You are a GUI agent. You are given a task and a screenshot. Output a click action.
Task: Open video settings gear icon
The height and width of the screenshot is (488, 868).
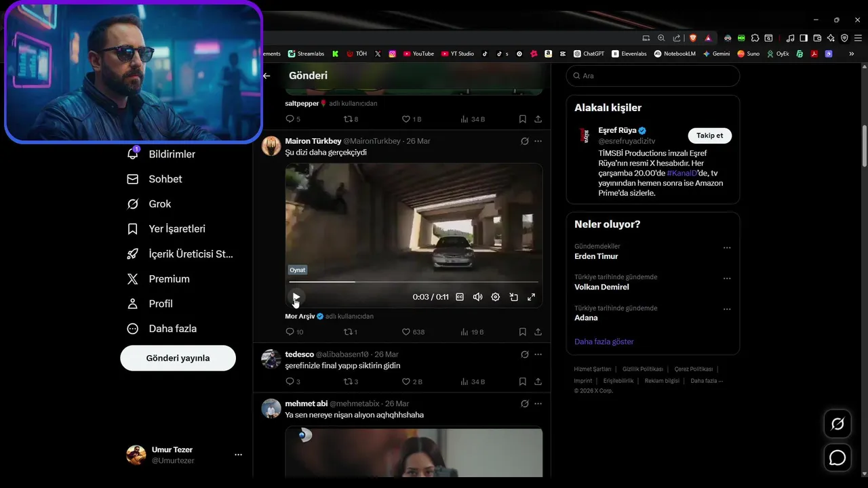tap(496, 297)
